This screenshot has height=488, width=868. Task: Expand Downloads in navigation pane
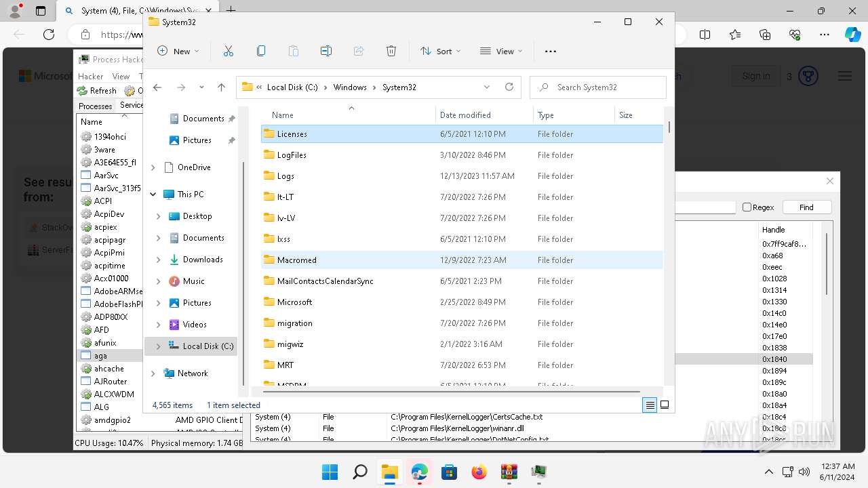[158, 260]
